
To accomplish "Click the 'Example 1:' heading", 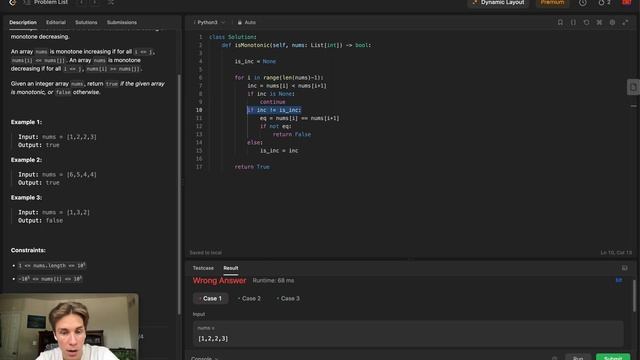I will click(x=26, y=122).
